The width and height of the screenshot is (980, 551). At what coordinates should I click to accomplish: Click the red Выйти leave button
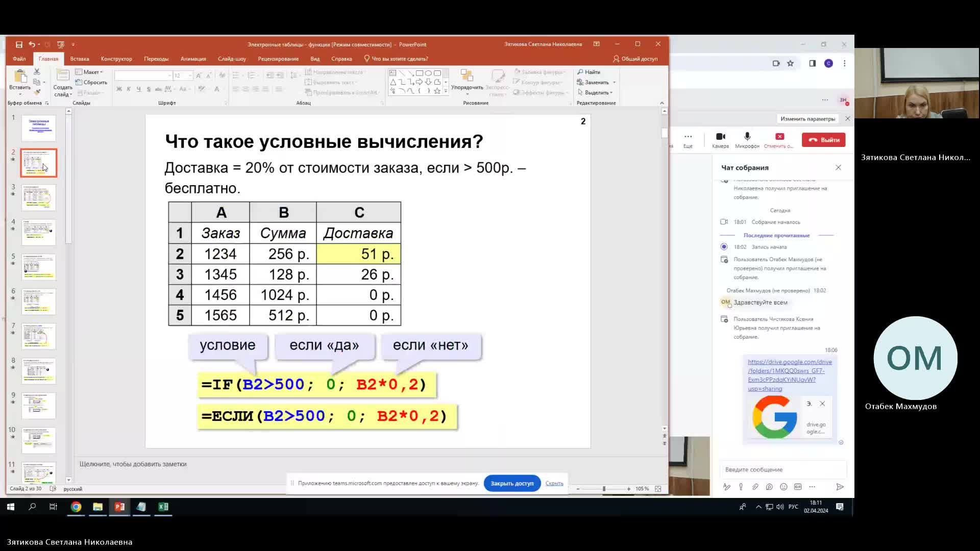point(823,140)
